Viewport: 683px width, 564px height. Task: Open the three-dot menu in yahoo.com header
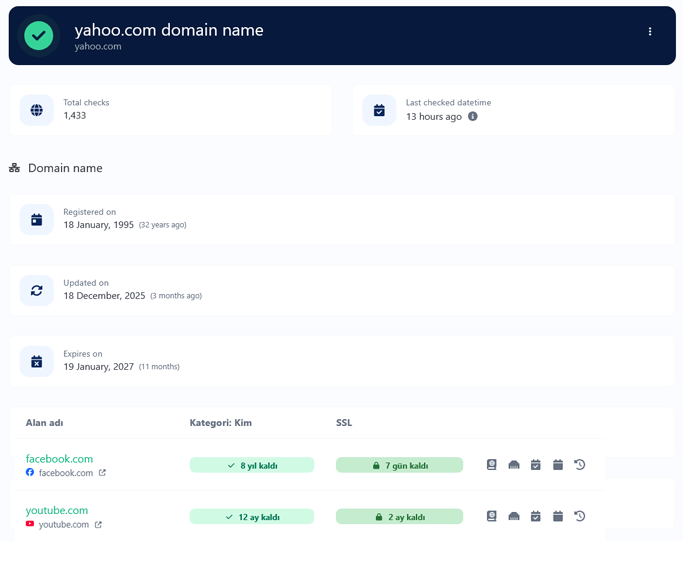click(x=650, y=32)
